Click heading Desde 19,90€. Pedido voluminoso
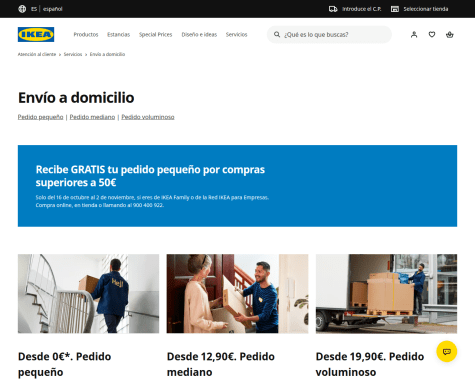The image size is (475, 380). click(x=370, y=364)
